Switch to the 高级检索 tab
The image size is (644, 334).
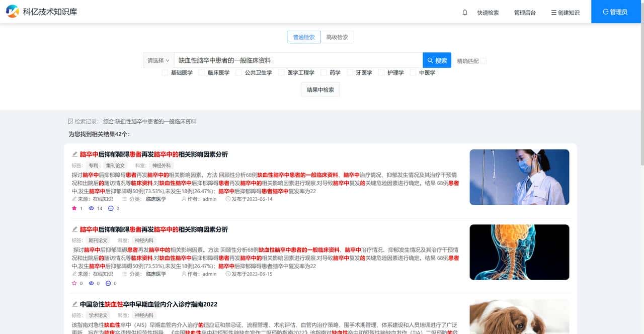tap(337, 37)
